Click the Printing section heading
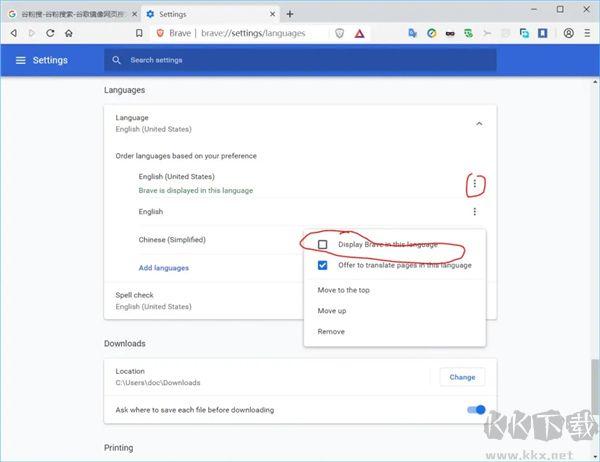 pyautogui.click(x=119, y=447)
